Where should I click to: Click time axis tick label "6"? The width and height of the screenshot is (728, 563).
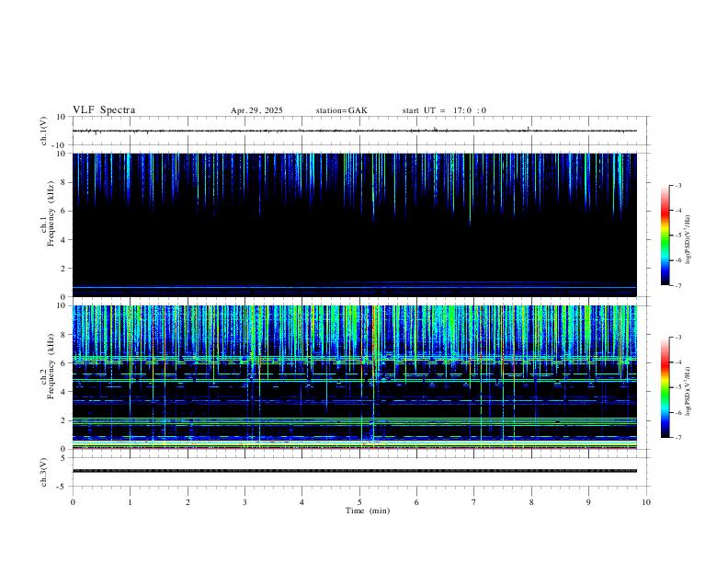click(x=417, y=502)
